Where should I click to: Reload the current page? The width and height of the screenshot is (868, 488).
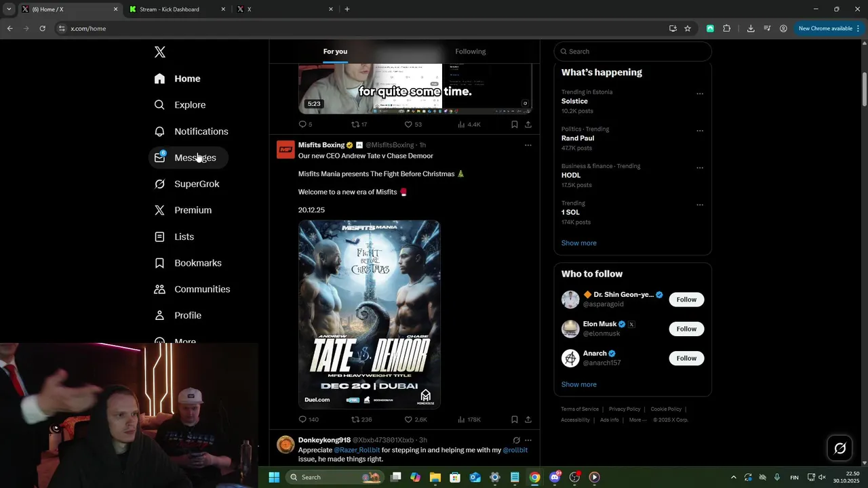tap(42, 28)
